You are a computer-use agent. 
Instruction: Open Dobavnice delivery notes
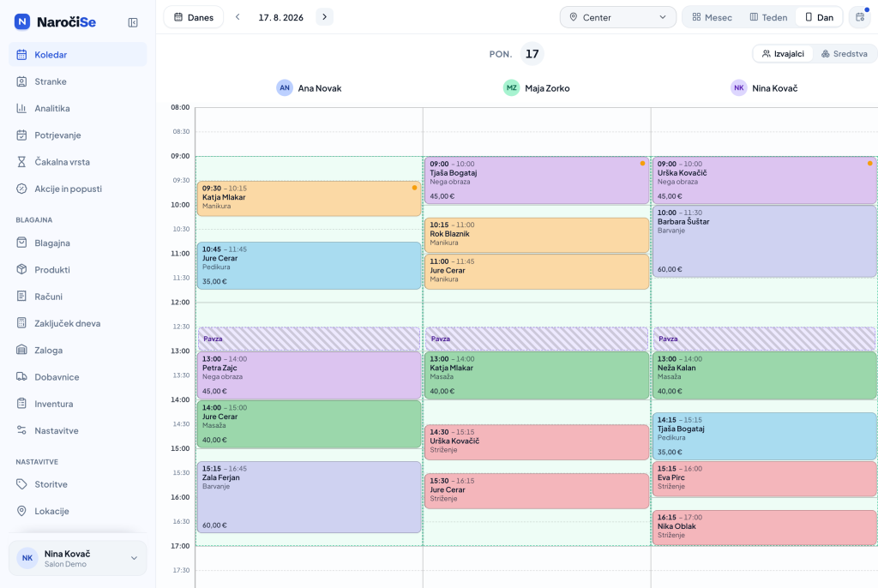click(x=78, y=377)
